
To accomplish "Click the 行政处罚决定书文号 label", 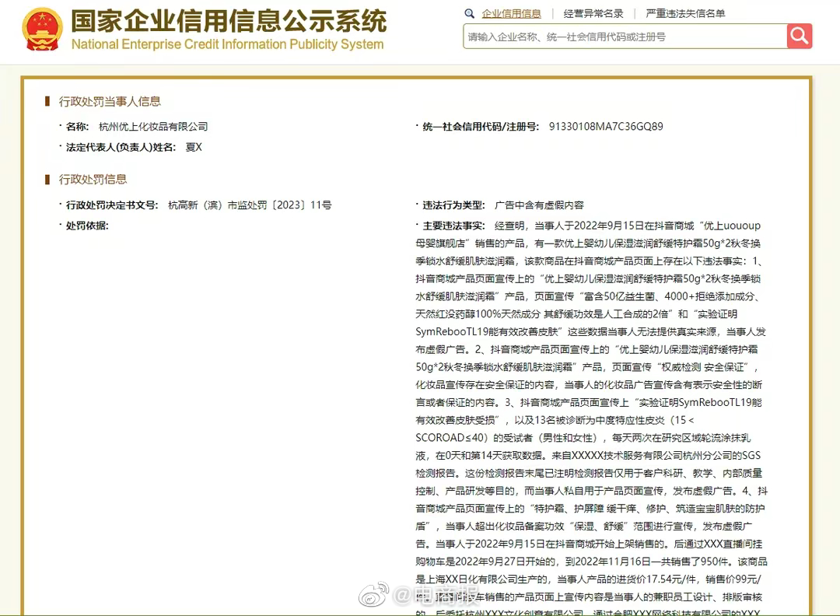I will [112, 205].
